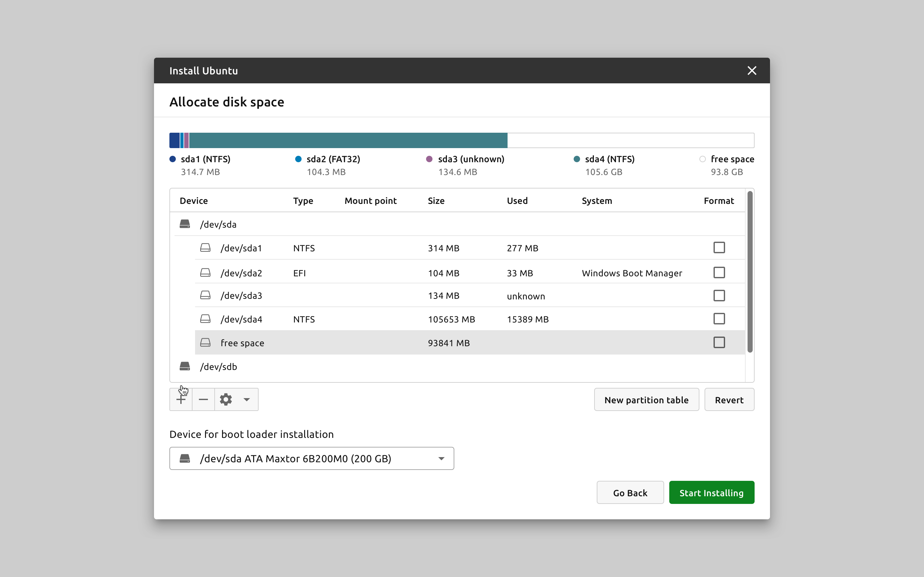Toggle the Format checkbox for /dev/sda2
Image resolution: width=924 pixels, height=577 pixels.
(x=719, y=272)
